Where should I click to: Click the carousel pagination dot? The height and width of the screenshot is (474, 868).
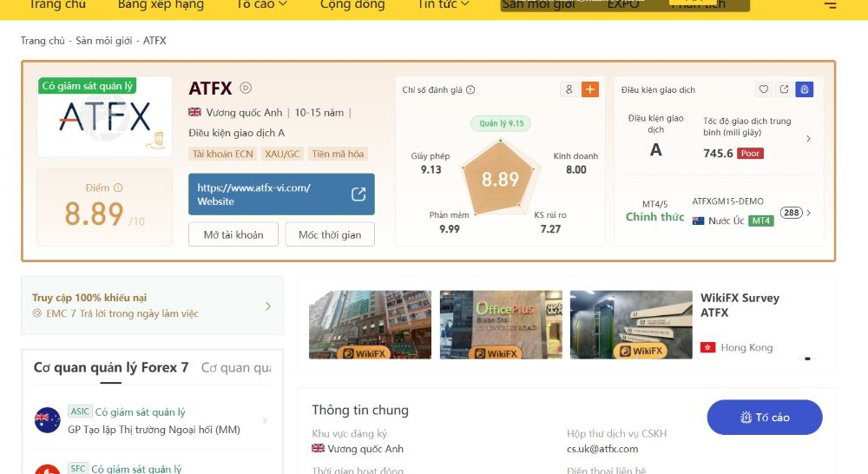click(x=807, y=359)
